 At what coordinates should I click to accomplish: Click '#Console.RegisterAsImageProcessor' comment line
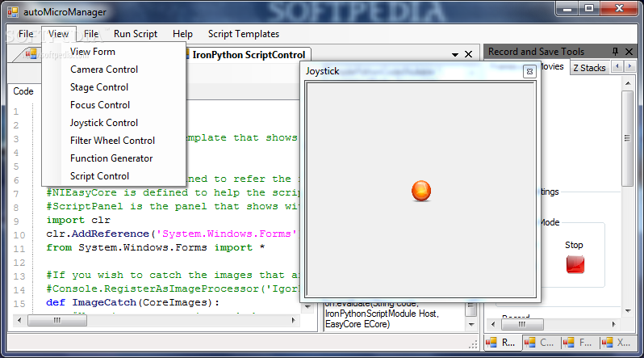[173, 289]
